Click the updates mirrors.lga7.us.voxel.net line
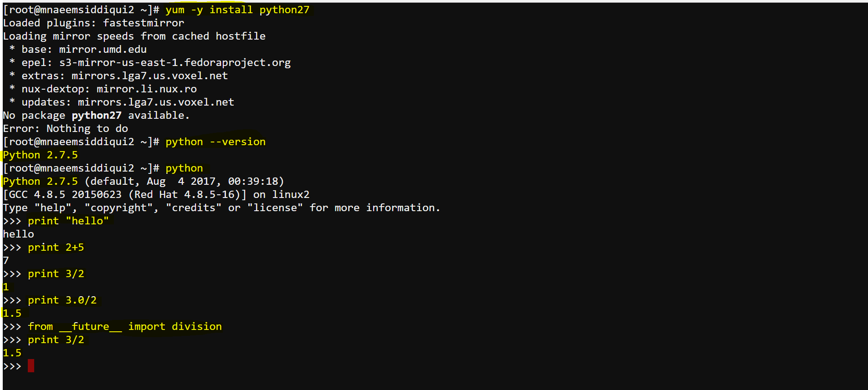The height and width of the screenshot is (390, 868). (x=122, y=102)
